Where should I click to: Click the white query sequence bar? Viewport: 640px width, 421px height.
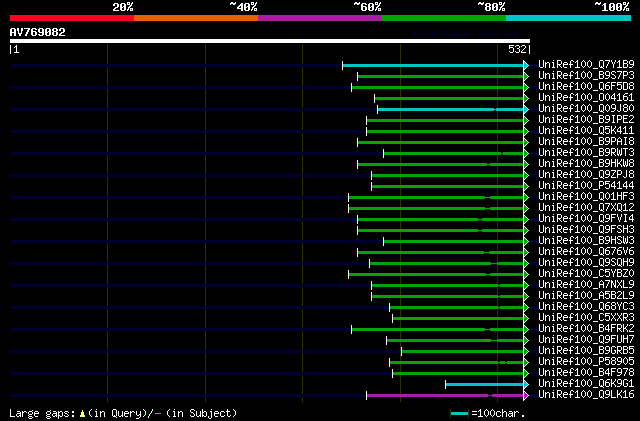[270, 41]
